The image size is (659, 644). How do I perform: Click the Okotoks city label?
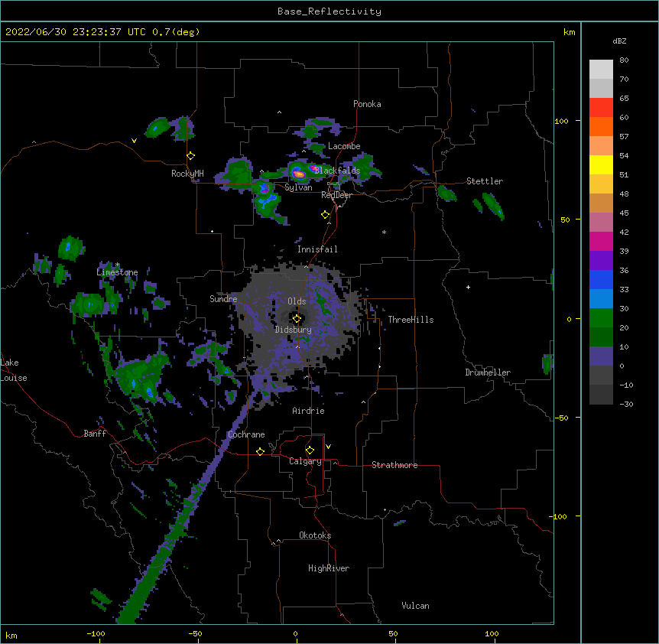pyautogui.click(x=315, y=535)
